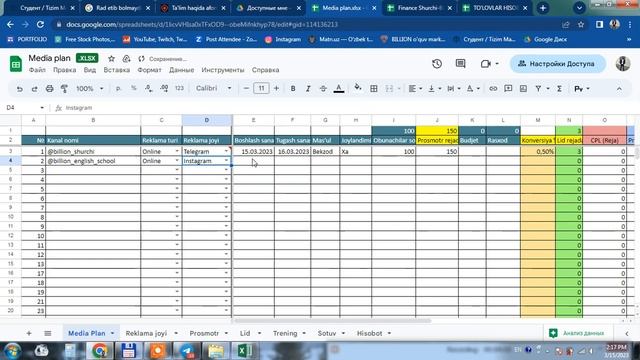Click the filter icon in the toolbar

pos(538,89)
